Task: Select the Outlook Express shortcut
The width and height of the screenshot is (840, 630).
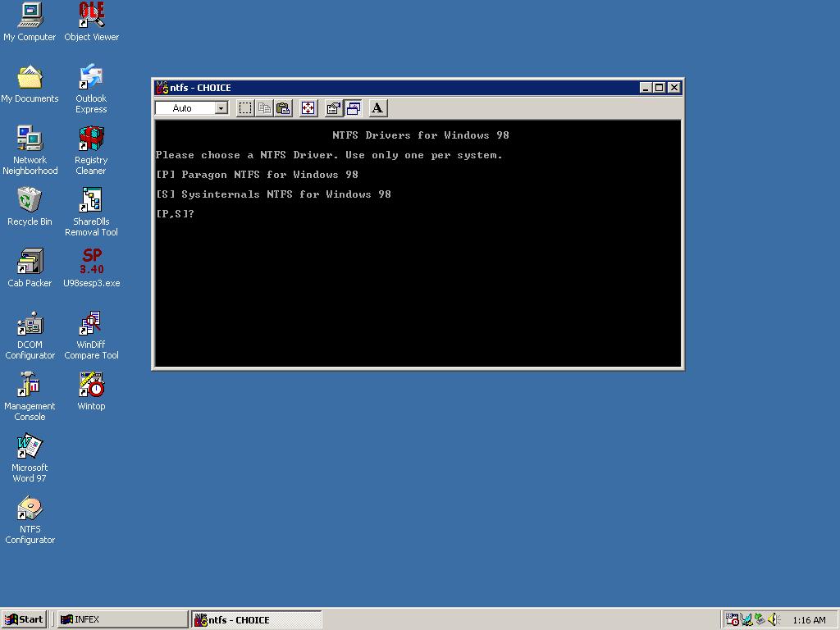Action: [91, 89]
